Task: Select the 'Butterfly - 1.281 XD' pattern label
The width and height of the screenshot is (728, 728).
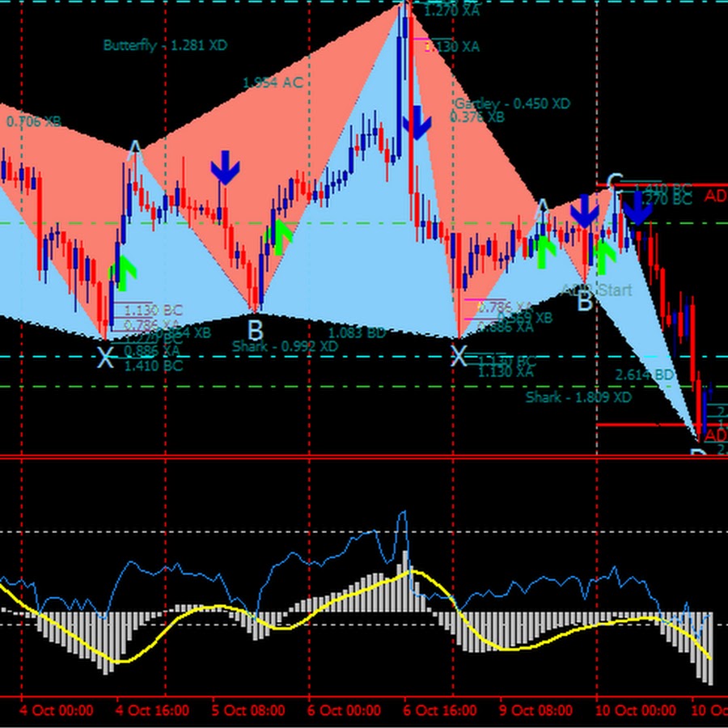Action: click(165, 46)
